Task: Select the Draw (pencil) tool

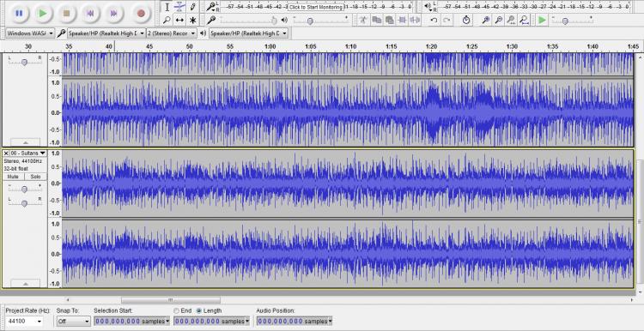Action: click(x=192, y=7)
